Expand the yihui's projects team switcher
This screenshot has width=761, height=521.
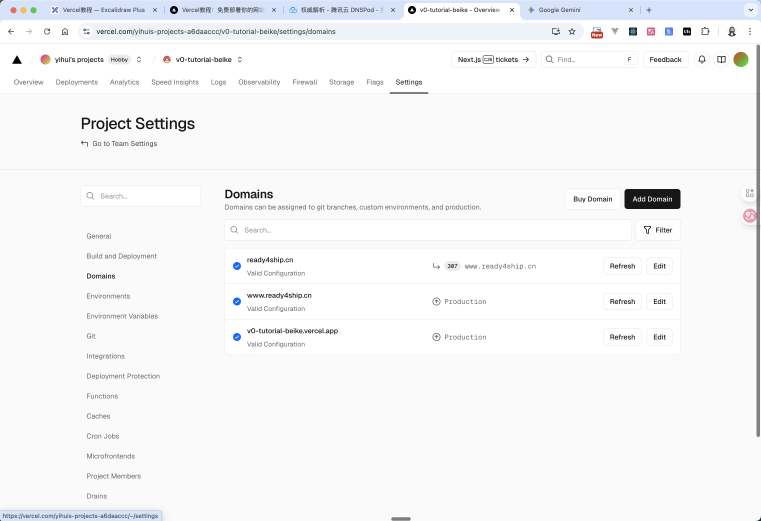[139, 60]
